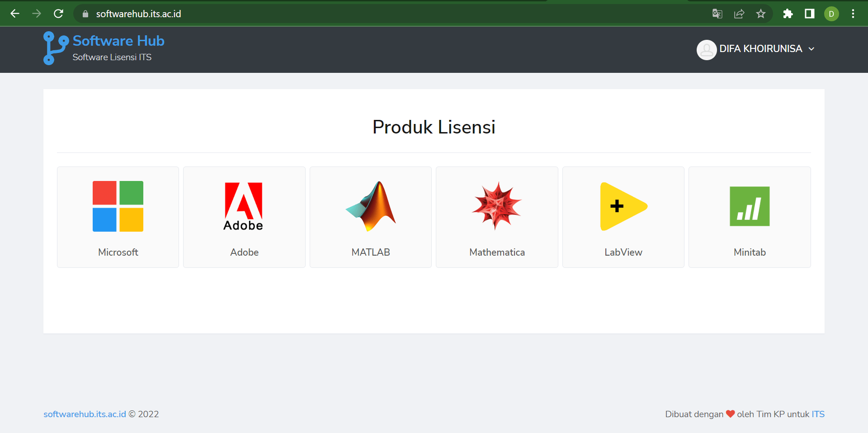Image resolution: width=868 pixels, height=433 pixels.
Task: Click the Google Translate page icon
Action: tap(717, 14)
